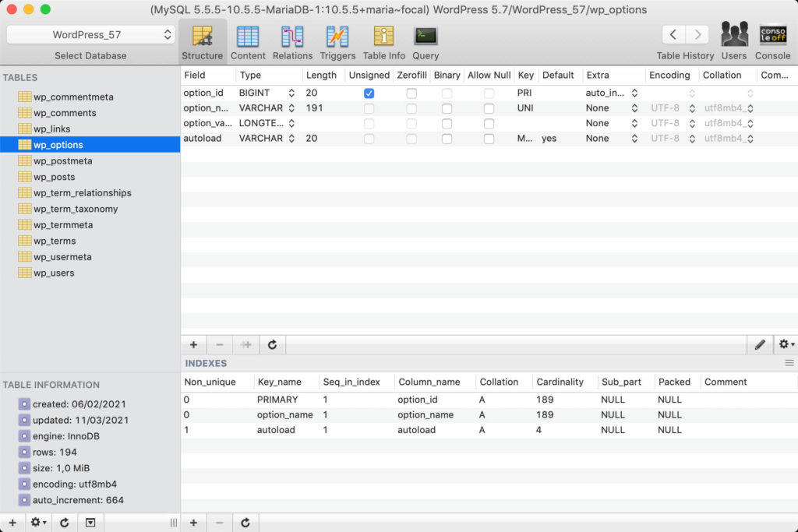This screenshot has width=798, height=532.
Task: Change option_id BIGINT type dropdown
Action: [291, 93]
